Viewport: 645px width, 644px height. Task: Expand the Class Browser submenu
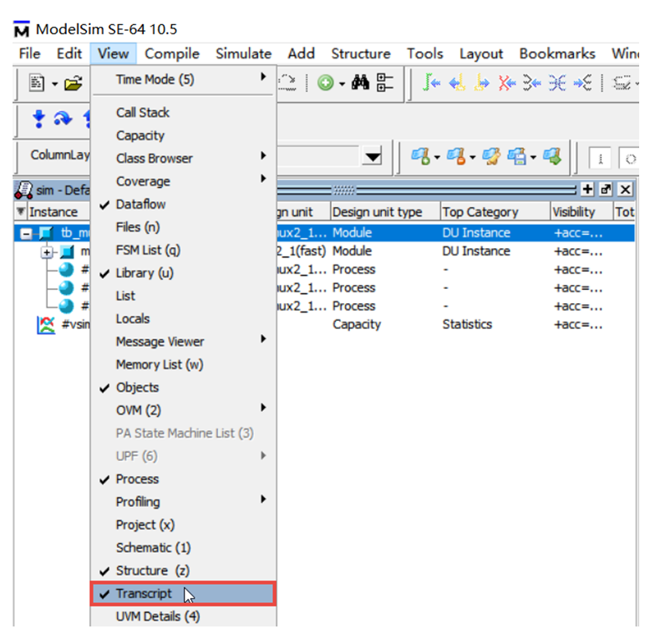pos(184,159)
